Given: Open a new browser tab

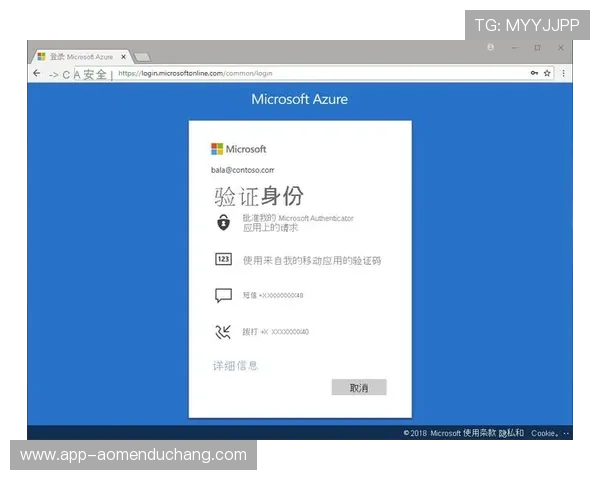Looking at the screenshot, I should [142, 57].
